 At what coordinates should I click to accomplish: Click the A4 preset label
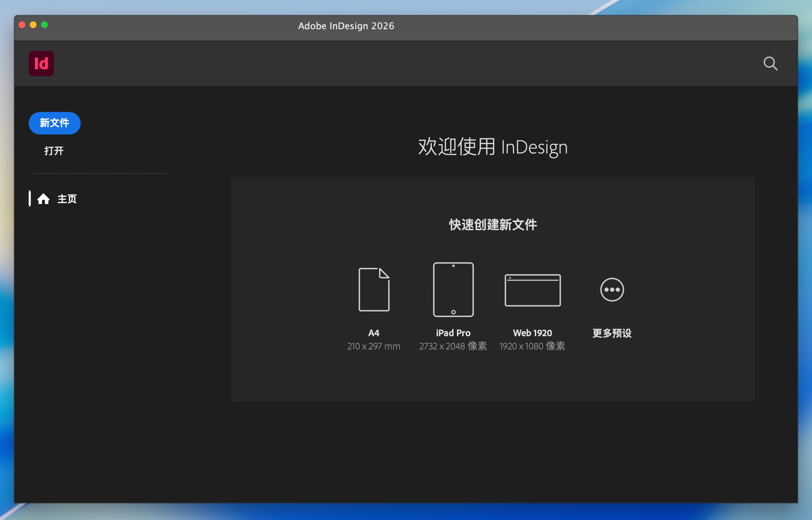374,333
